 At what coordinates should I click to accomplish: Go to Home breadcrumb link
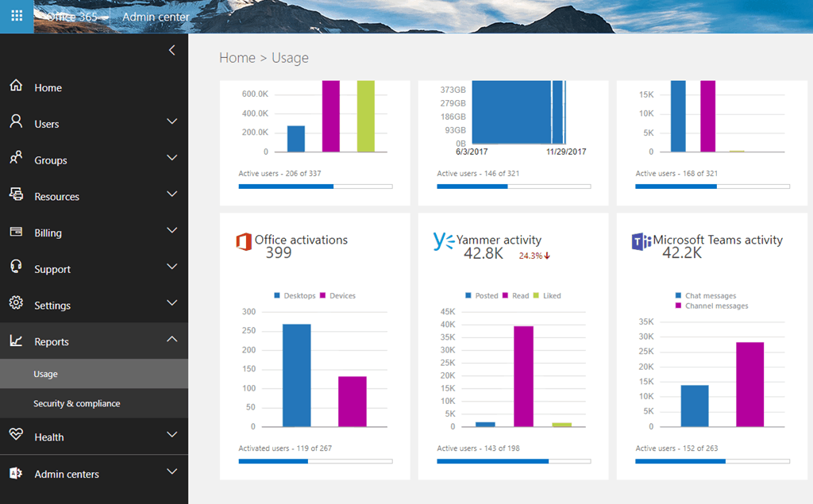[x=237, y=58]
